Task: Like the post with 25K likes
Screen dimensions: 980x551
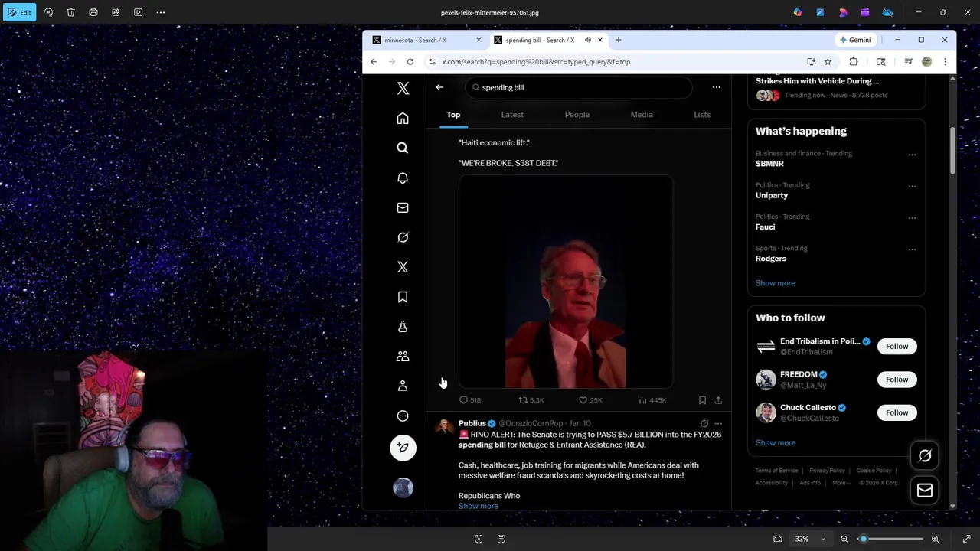Action: (590, 400)
